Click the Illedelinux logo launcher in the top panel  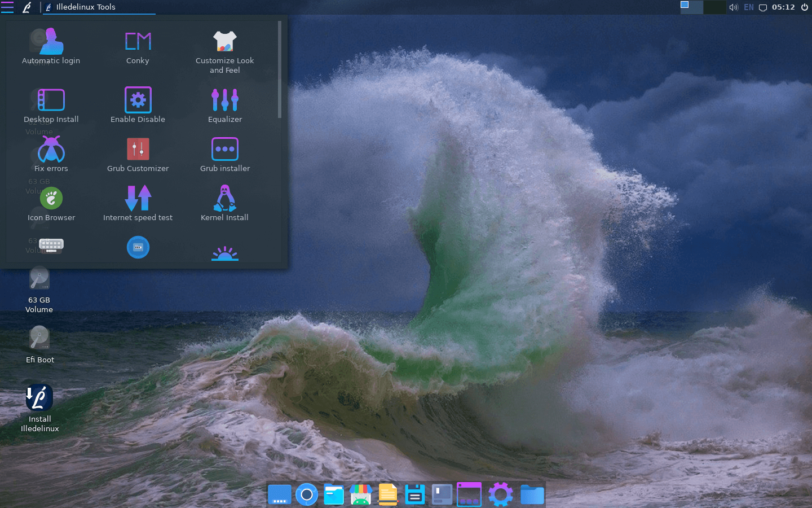click(x=27, y=7)
